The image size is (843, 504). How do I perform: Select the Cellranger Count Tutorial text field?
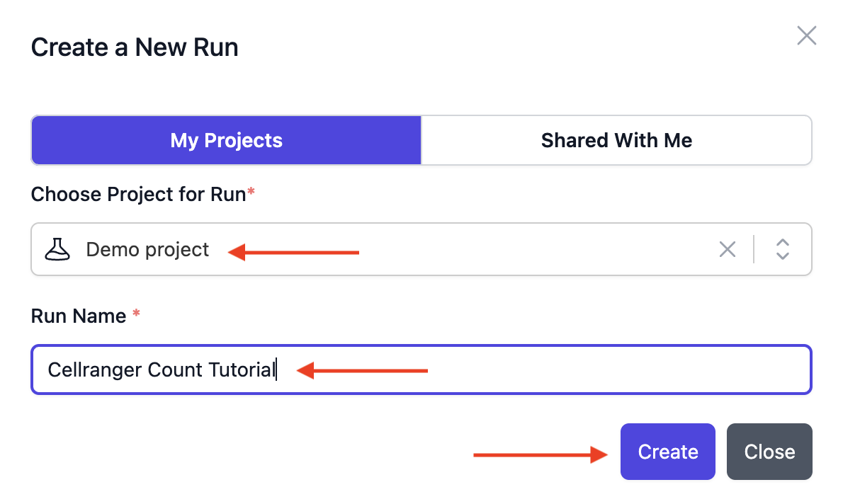click(421, 369)
